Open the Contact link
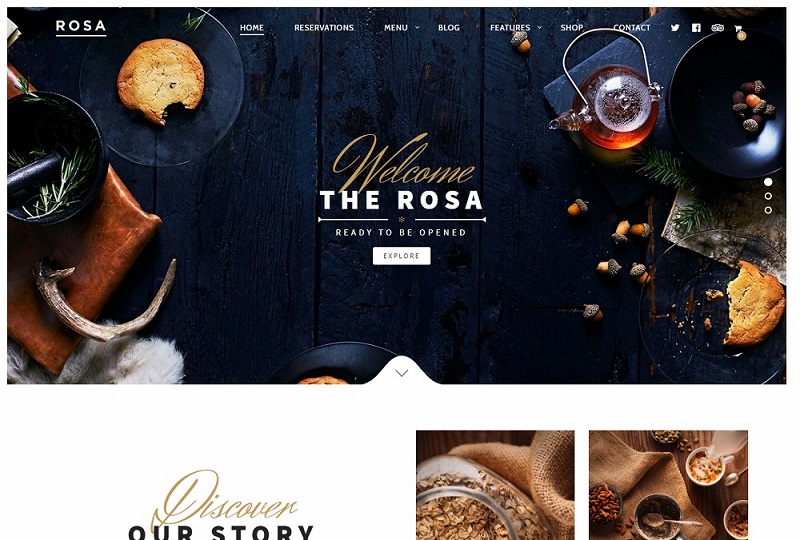Image resolution: width=800 pixels, height=540 pixels. coord(632,28)
